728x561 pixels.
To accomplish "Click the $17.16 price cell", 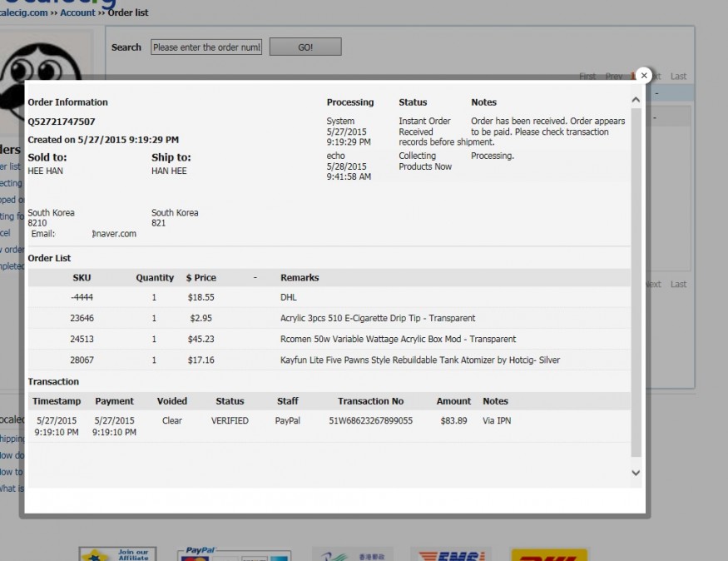I will pyautogui.click(x=201, y=360).
